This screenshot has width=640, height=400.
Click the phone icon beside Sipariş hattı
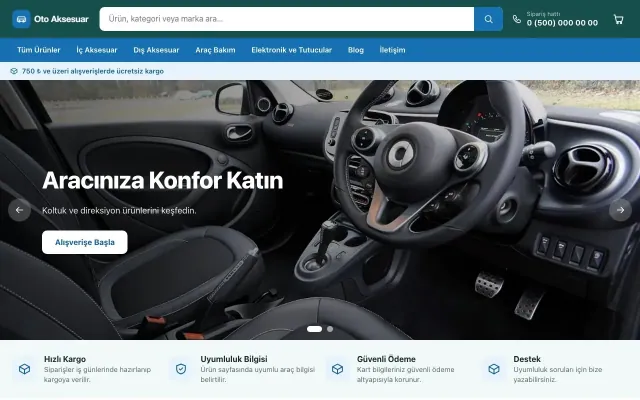click(x=517, y=19)
